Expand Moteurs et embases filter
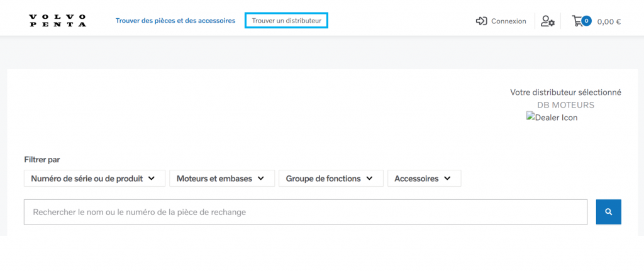 [222, 179]
